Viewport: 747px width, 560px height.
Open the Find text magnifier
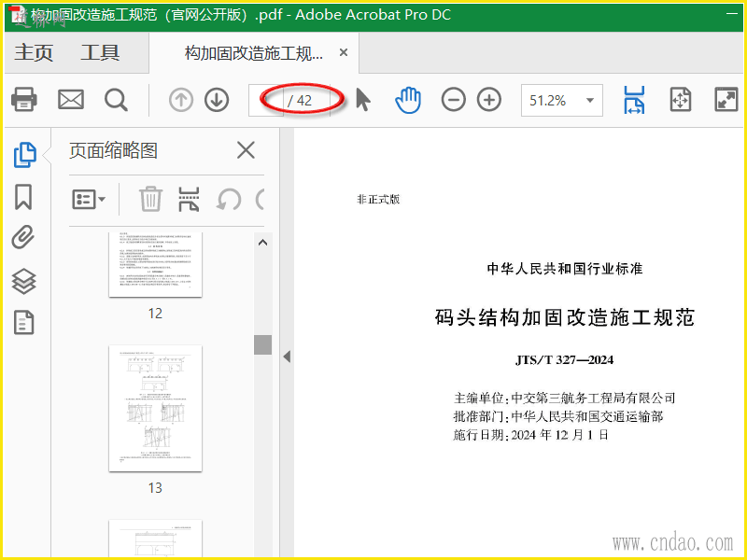click(x=116, y=100)
